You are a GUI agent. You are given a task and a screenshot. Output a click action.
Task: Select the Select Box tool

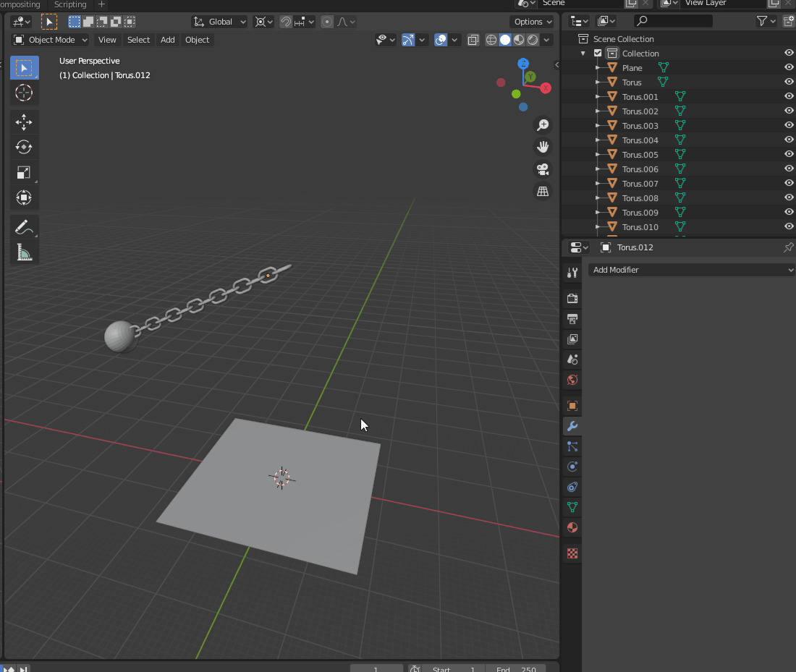[x=24, y=68]
